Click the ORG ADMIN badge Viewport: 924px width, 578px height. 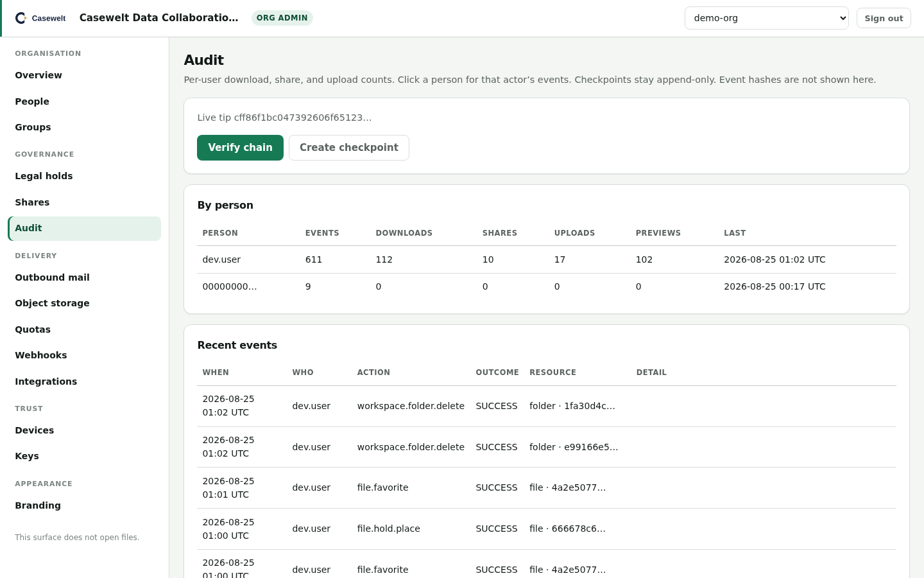282,18
